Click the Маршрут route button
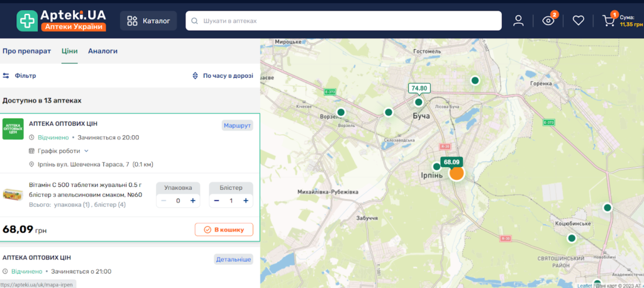Screen dimensions: 644x288 pyautogui.click(x=237, y=125)
